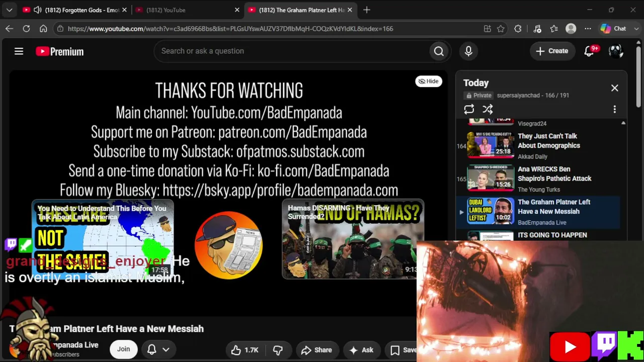Ask about this video
The image size is (644, 362).
[x=361, y=350]
